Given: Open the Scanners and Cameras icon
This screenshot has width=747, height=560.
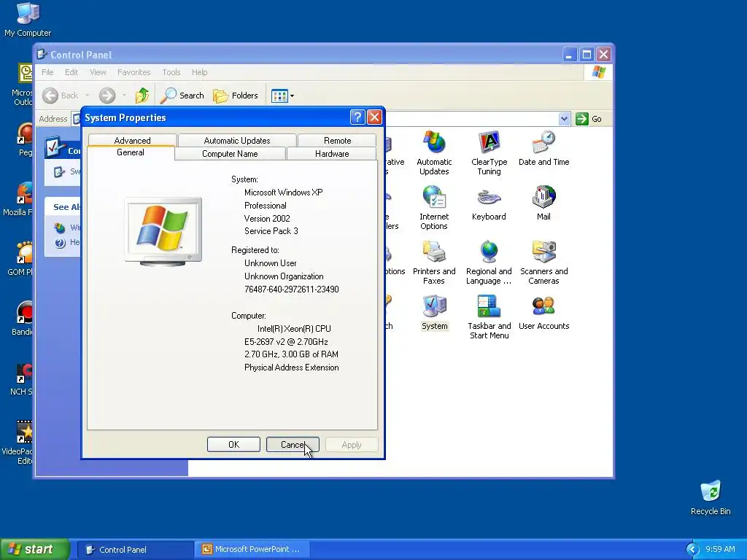Looking at the screenshot, I should pyautogui.click(x=543, y=262).
